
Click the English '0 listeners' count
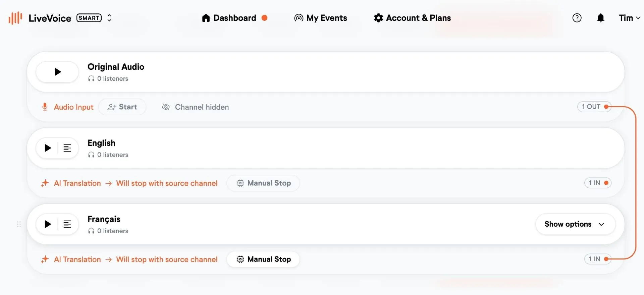click(108, 155)
